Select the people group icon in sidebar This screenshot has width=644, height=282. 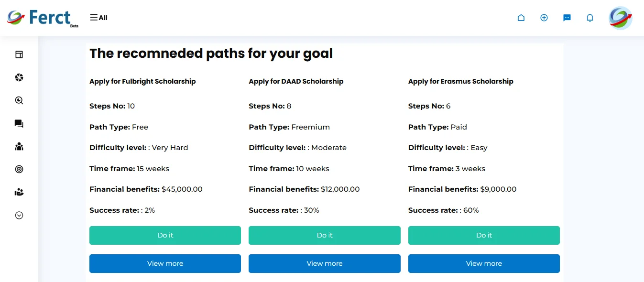click(19, 146)
